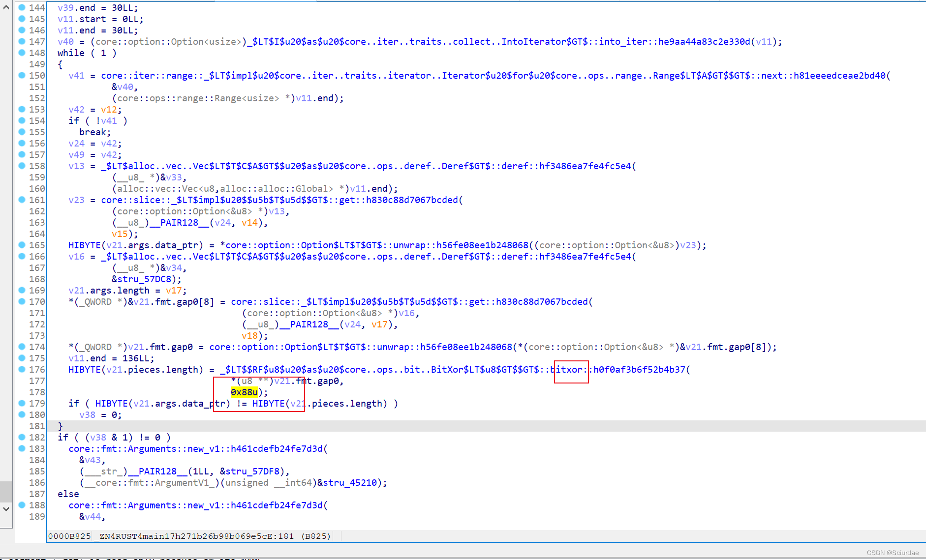Select variable v41 in the if condition

click(109, 120)
